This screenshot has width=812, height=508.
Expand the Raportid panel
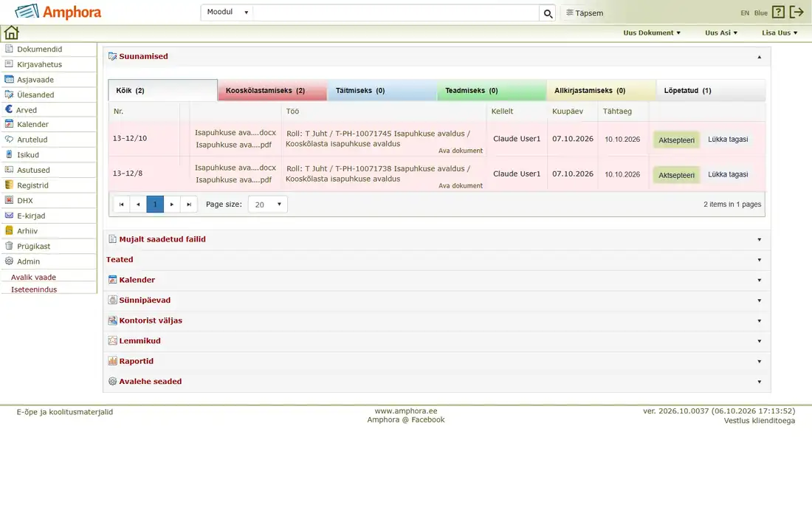759,362
